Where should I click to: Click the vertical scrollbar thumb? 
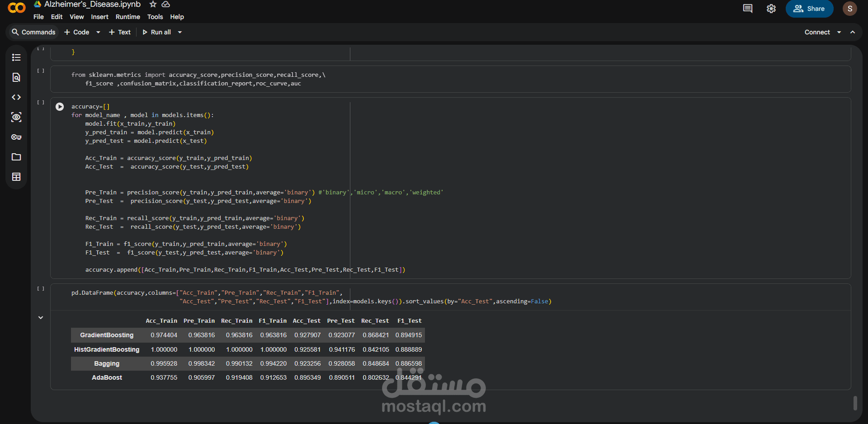855,403
